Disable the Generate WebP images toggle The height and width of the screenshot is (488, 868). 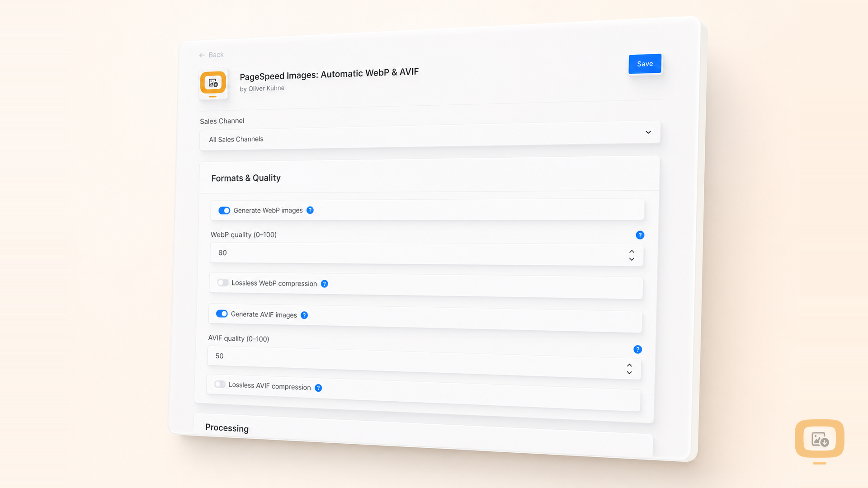[x=224, y=211]
